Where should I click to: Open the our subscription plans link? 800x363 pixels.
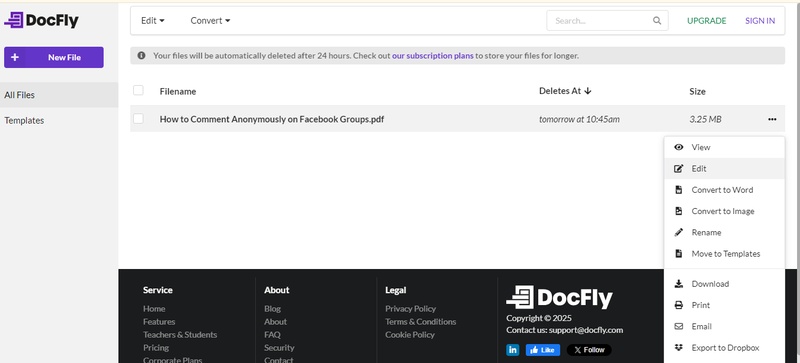(x=433, y=56)
